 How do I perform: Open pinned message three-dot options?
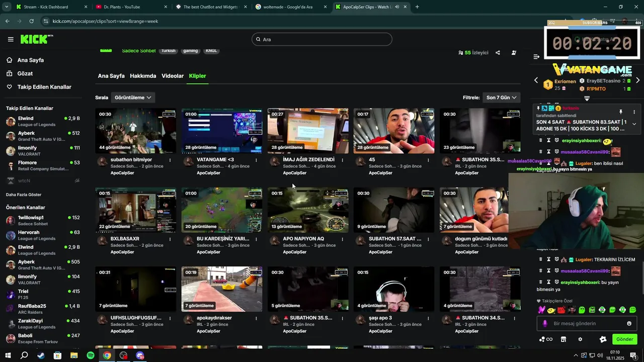[634, 112]
